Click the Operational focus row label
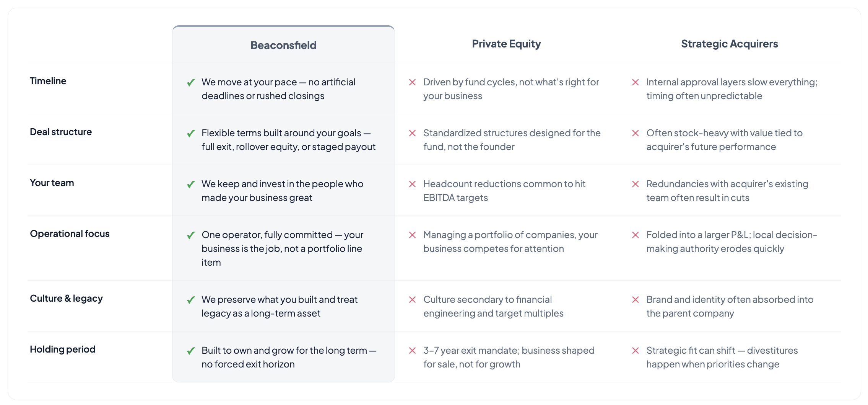This screenshot has width=868, height=405. [70, 234]
